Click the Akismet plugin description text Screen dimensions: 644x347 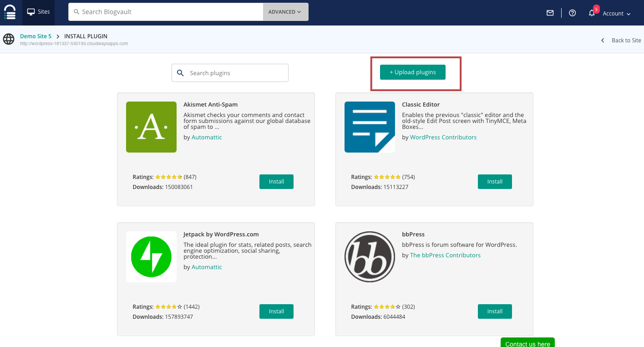[247, 121]
